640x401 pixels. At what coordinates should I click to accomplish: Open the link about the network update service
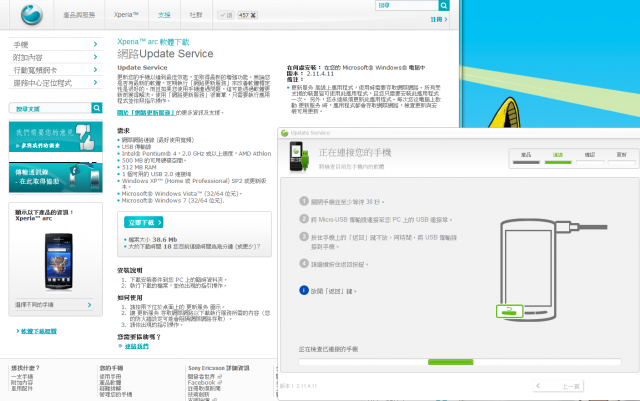pyautogui.click(x=146, y=112)
